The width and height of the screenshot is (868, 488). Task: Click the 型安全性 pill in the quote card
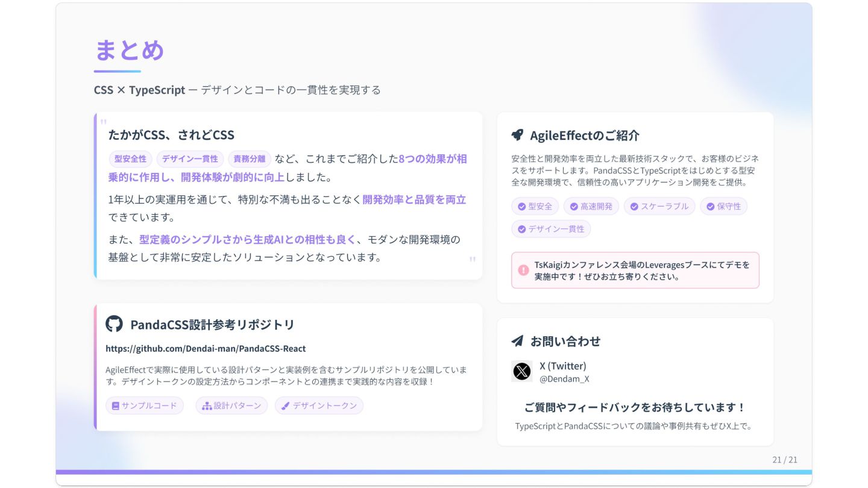[x=130, y=159]
